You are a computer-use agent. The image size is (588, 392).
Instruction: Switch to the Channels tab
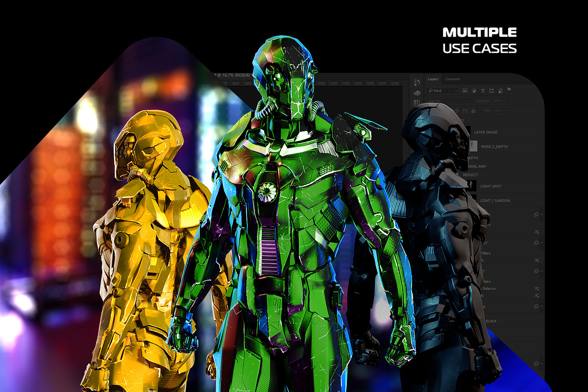click(x=453, y=79)
